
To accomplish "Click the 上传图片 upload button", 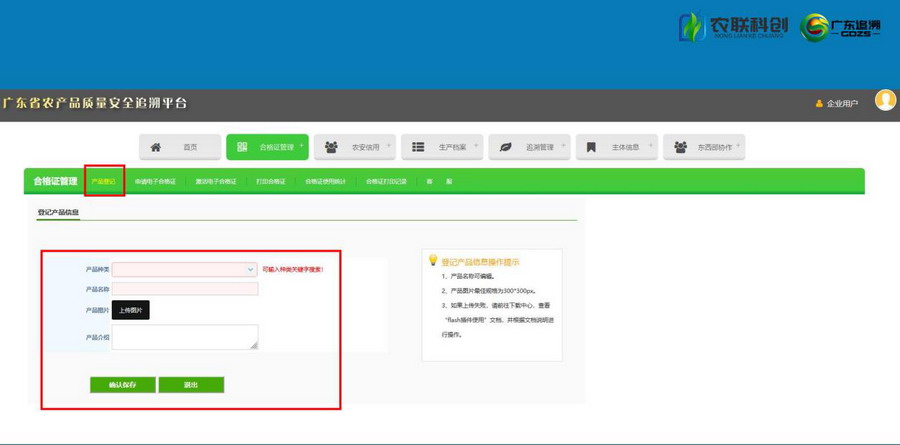I will click(x=131, y=311).
